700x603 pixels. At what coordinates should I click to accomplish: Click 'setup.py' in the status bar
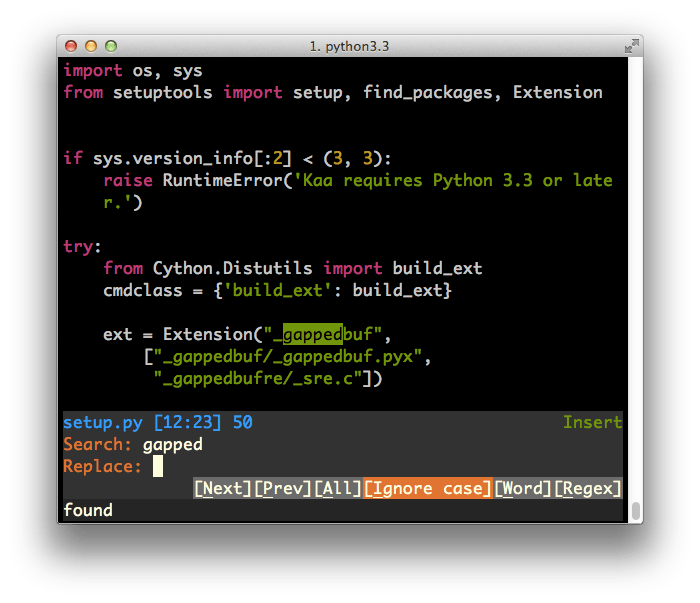point(103,423)
